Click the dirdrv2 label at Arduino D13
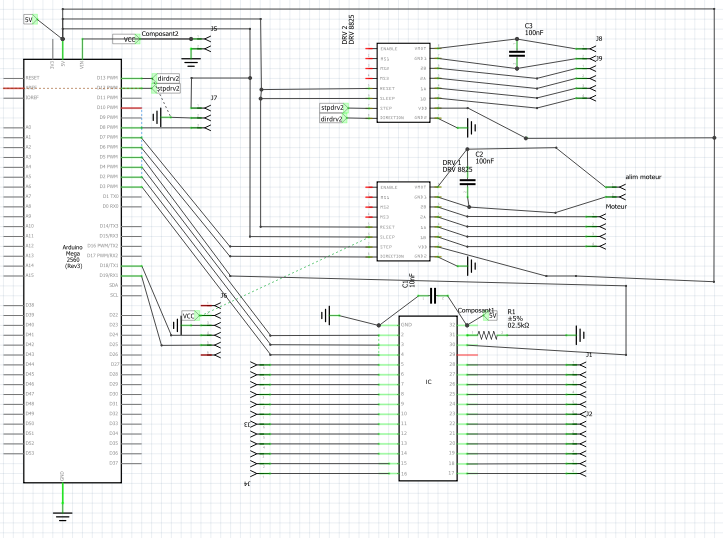Image resolution: width=723 pixels, height=538 pixels. point(167,77)
